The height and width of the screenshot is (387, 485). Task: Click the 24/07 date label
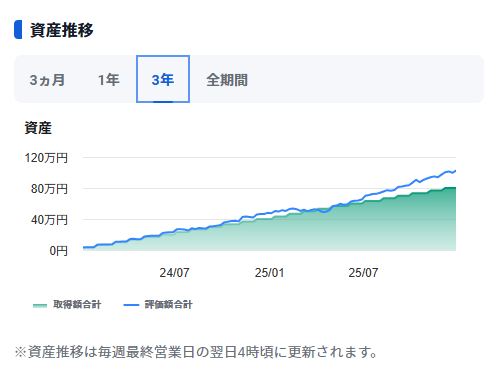pyautogui.click(x=174, y=273)
